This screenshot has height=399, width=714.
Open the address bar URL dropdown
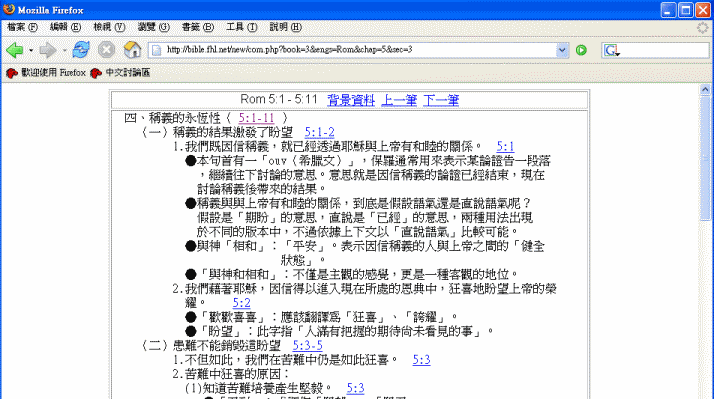click(562, 50)
